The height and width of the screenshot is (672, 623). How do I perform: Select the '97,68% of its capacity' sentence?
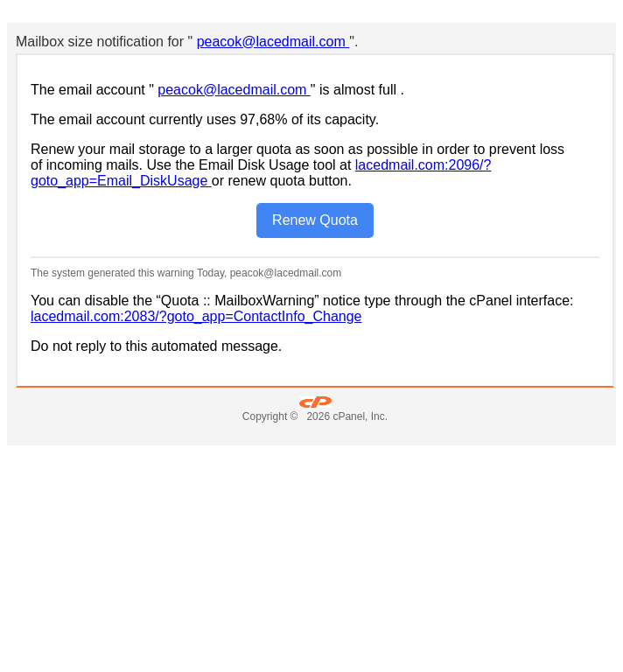[x=205, y=119]
